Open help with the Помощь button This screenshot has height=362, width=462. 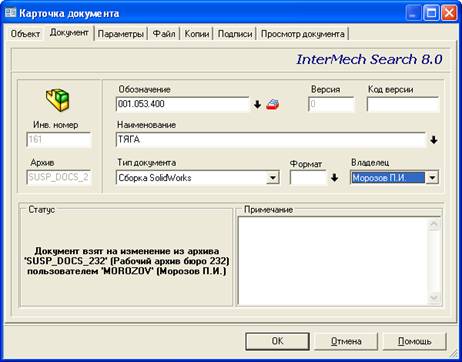(x=414, y=341)
